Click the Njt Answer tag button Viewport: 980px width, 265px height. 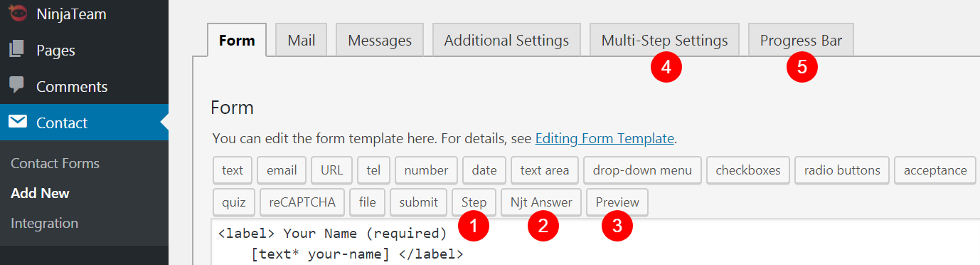(541, 202)
